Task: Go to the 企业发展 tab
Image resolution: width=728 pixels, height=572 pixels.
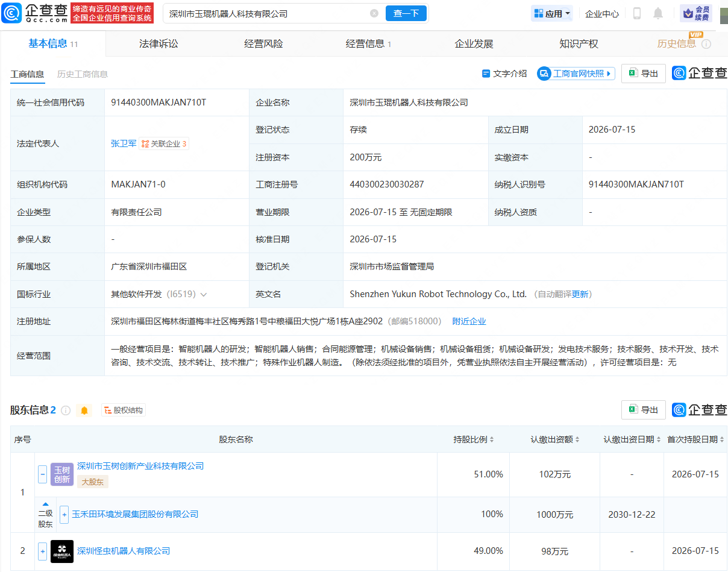Action: tap(474, 44)
